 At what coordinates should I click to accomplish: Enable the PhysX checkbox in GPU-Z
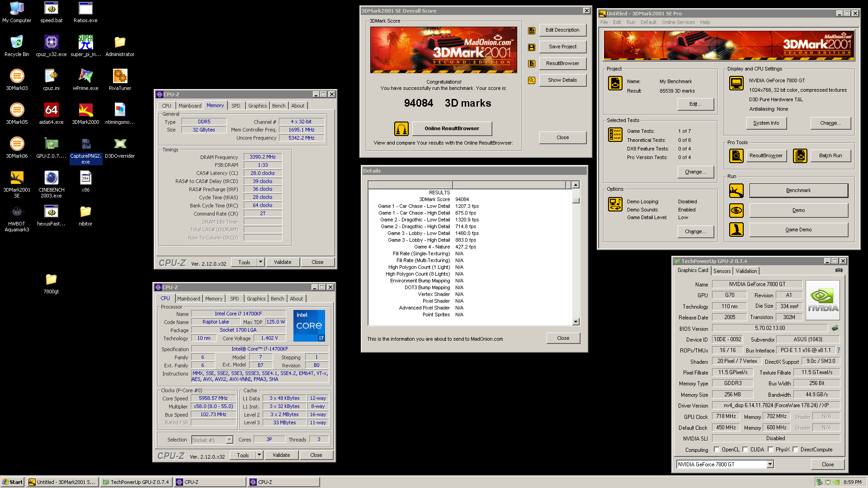(770, 450)
